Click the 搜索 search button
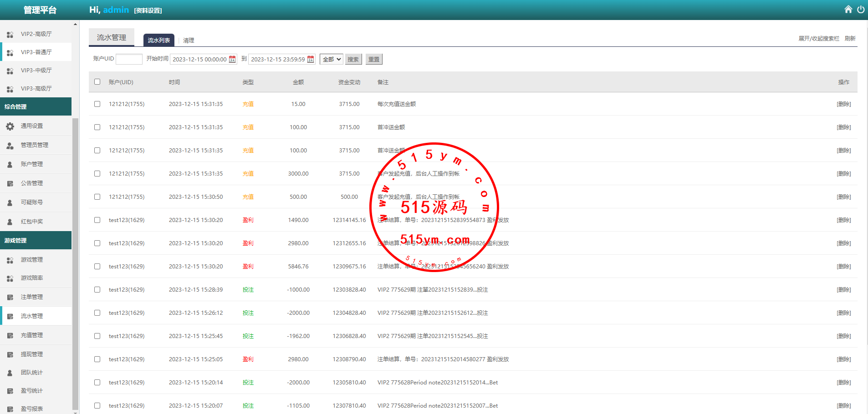Viewport: 868px width, 414px height. point(353,59)
